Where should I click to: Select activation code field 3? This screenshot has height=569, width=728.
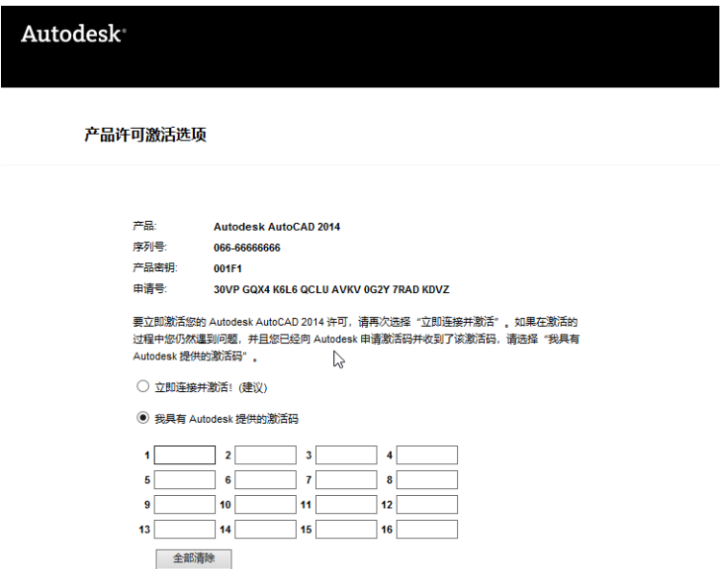tap(346, 455)
